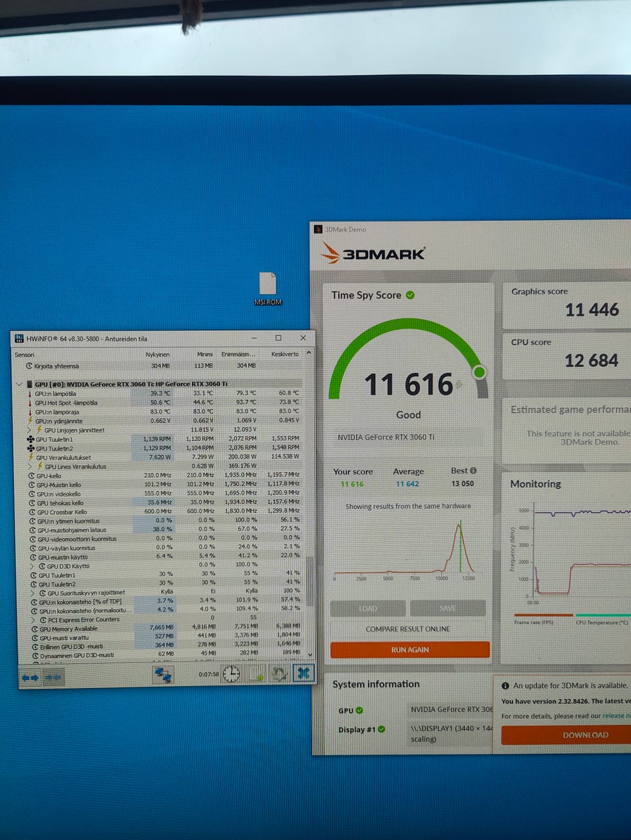Screen dimensions: 631x840
Task: Click the Frame rate (FPS) legend bar
Action: 543,616
